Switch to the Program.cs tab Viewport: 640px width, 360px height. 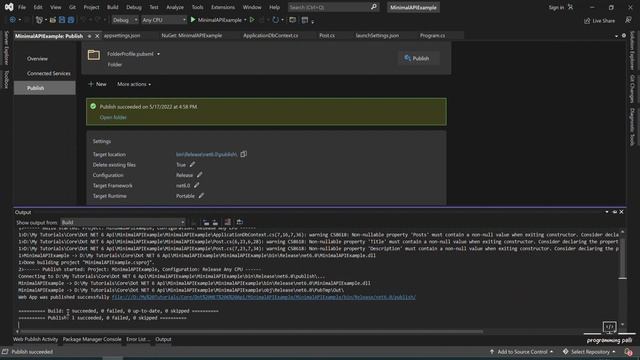click(432, 36)
